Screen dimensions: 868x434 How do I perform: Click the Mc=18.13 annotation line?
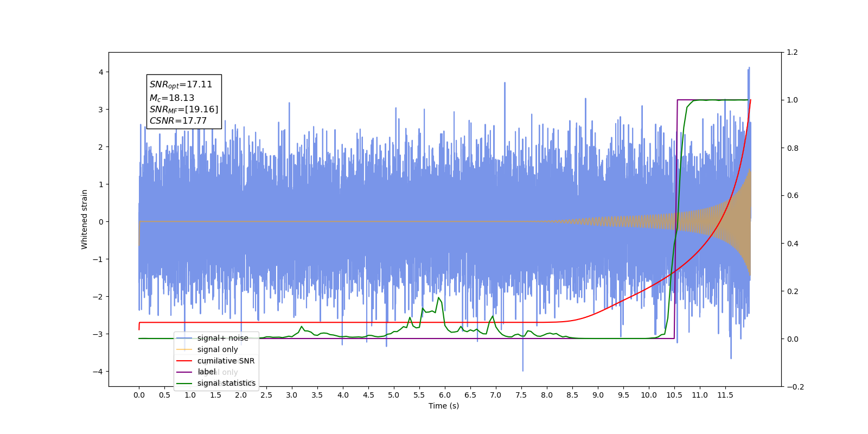click(x=172, y=98)
